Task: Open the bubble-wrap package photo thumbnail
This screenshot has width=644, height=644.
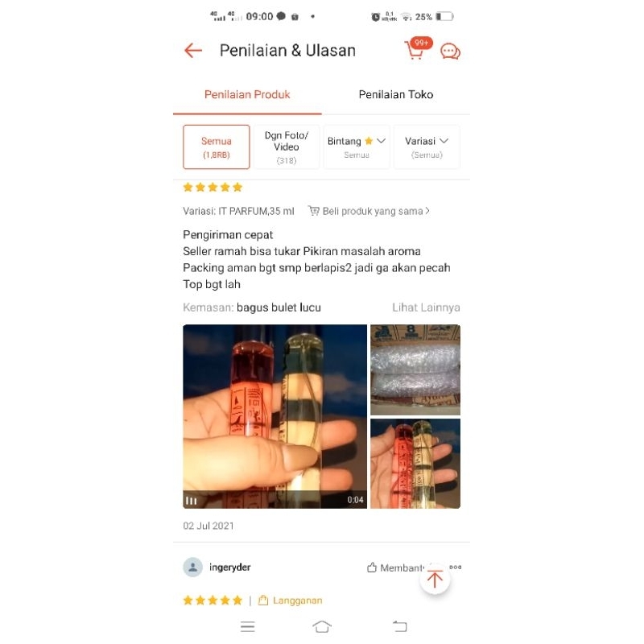Action: pos(415,369)
